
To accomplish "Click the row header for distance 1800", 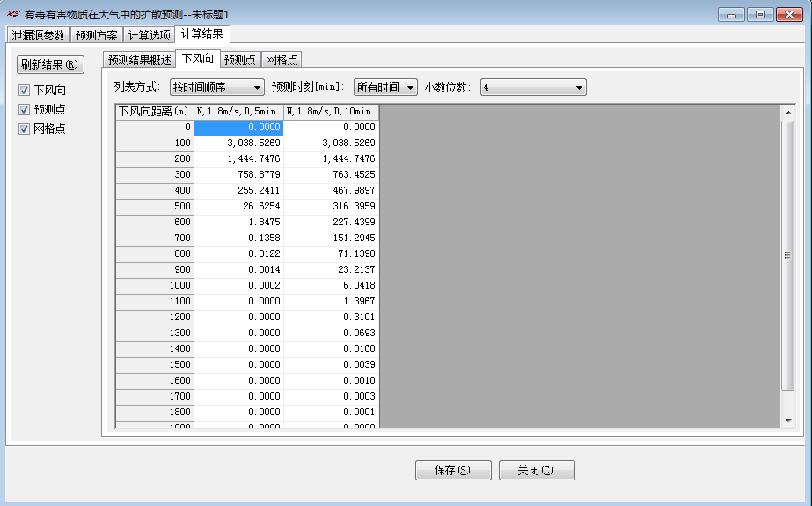I will (155, 412).
